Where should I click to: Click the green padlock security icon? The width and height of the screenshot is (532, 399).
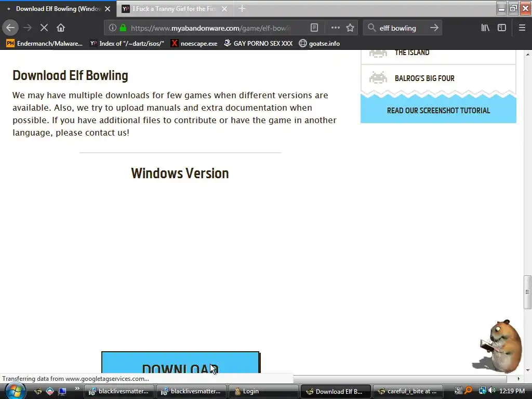[x=123, y=28]
